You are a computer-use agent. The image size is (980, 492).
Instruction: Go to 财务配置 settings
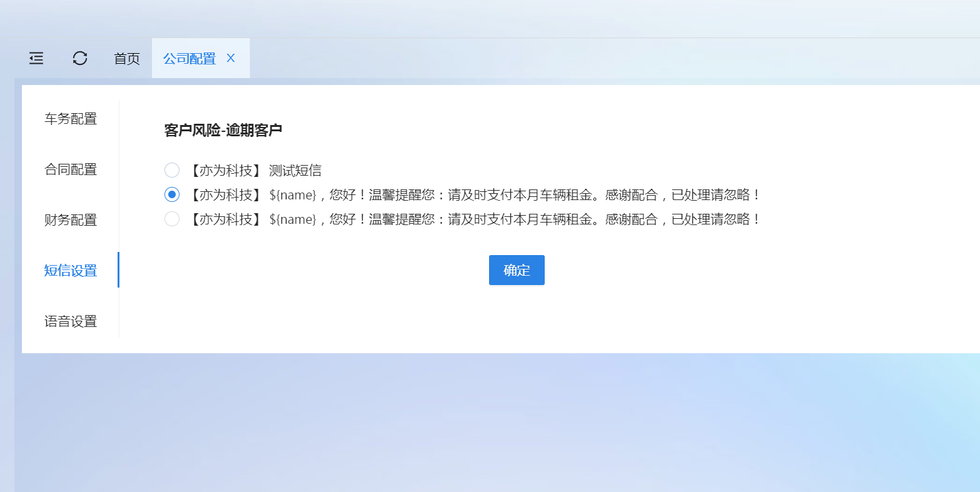71,220
